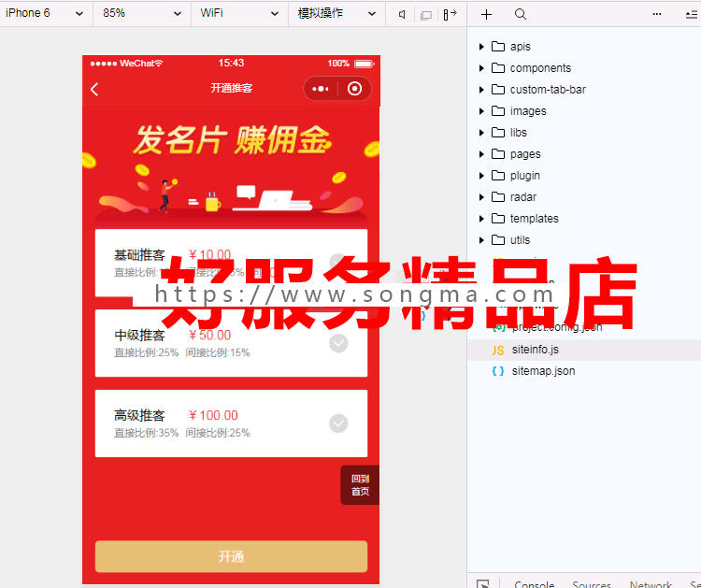Expand the components folder
Screen dimensions: 701x588
click(481, 68)
